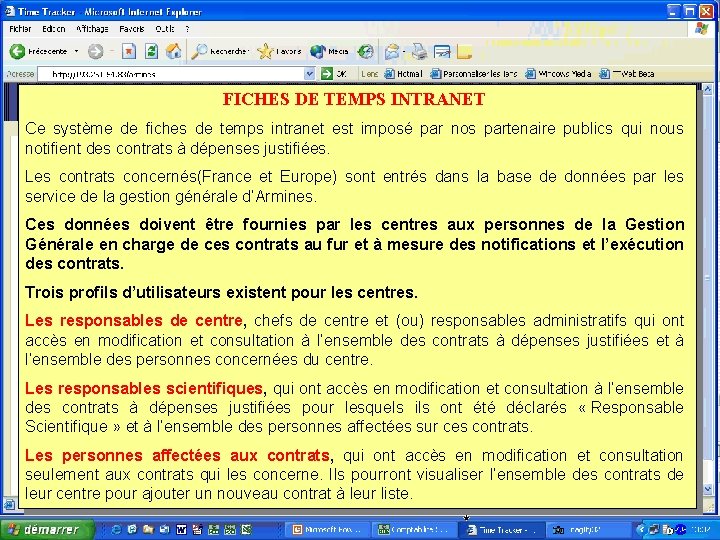The height and width of the screenshot is (540, 720).
Task: Open the History clock icon
Action: pyautogui.click(x=366, y=51)
